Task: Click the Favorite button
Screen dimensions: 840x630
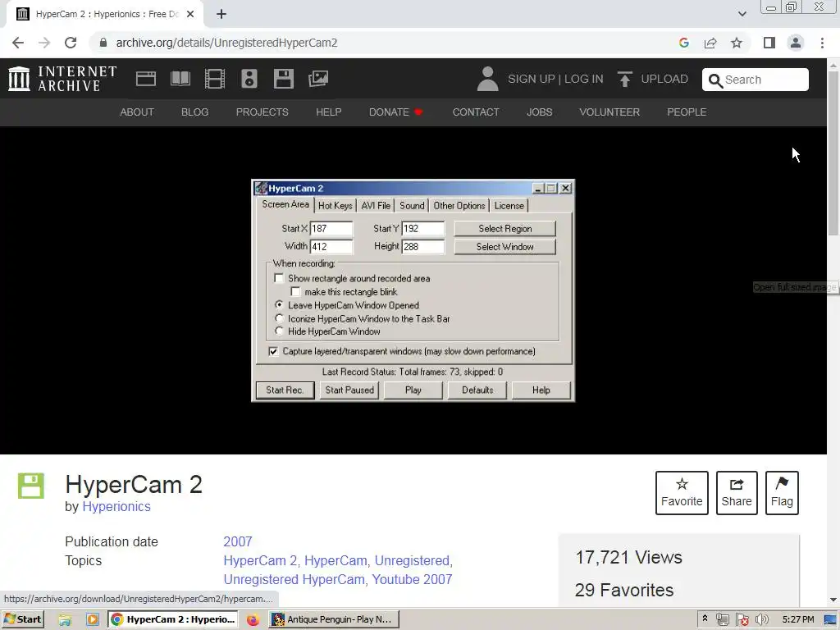Action: (x=682, y=493)
